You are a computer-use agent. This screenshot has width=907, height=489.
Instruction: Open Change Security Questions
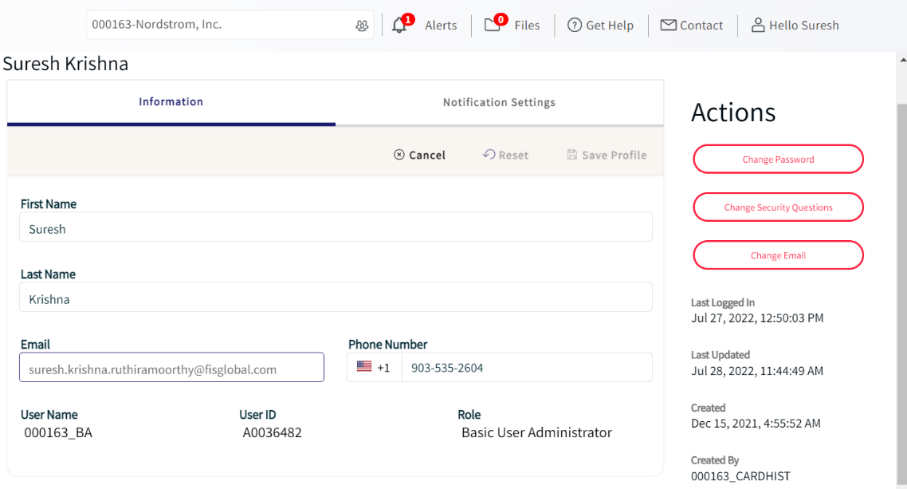(x=778, y=207)
